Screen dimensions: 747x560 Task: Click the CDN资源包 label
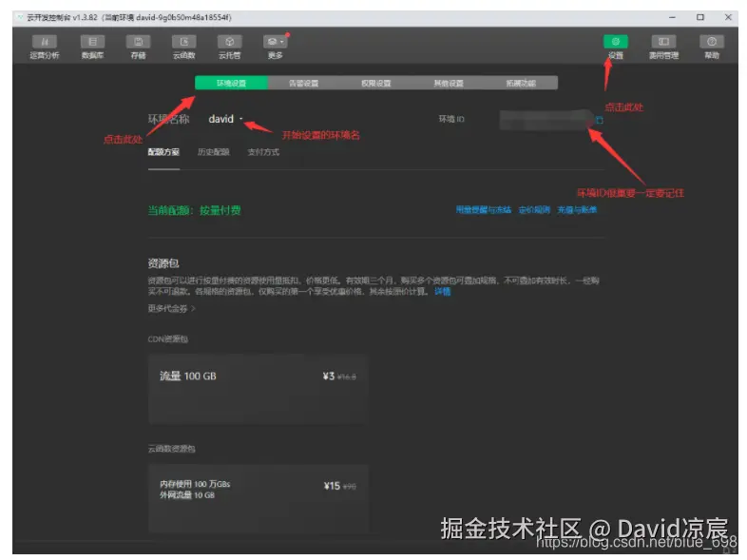(167, 338)
